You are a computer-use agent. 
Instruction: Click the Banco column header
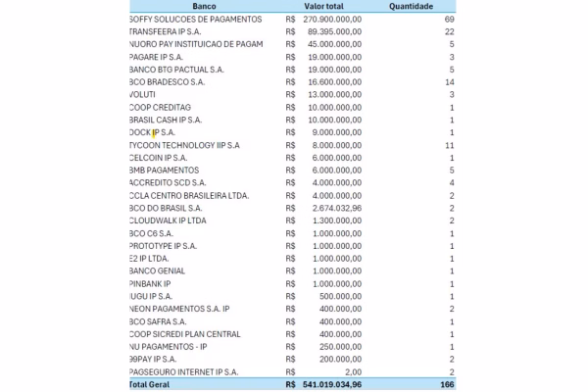[205, 6]
